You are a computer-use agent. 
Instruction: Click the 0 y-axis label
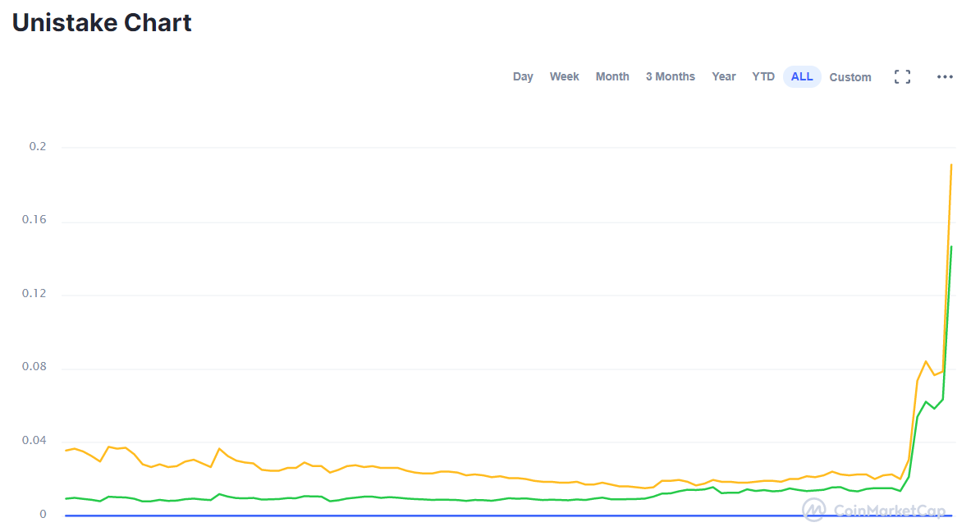click(x=43, y=514)
